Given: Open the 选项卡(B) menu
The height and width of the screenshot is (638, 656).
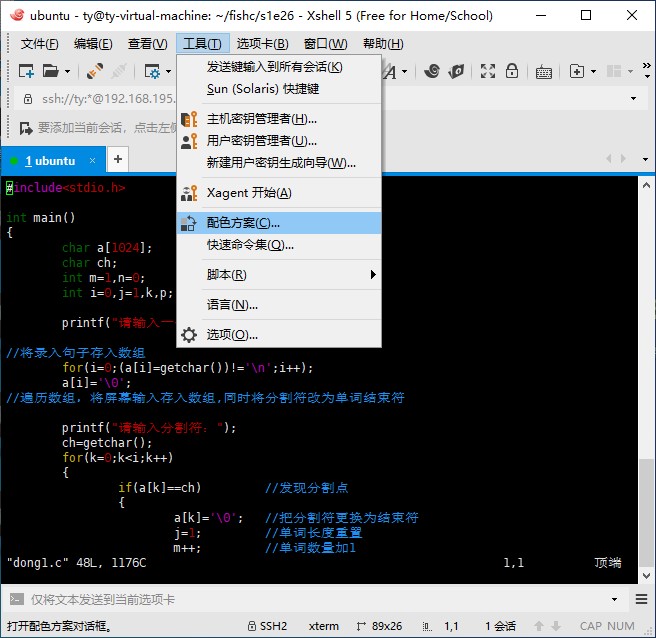Looking at the screenshot, I should click(x=262, y=44).
